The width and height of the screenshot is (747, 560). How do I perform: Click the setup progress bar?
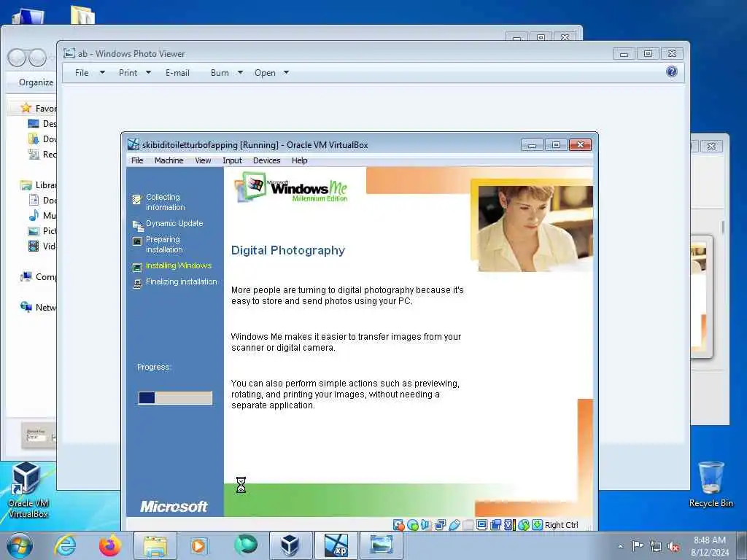click(x=175, y=397)
